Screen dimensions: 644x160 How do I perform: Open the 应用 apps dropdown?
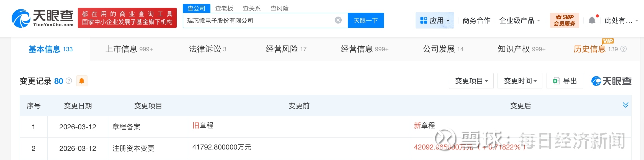(435, 20)
